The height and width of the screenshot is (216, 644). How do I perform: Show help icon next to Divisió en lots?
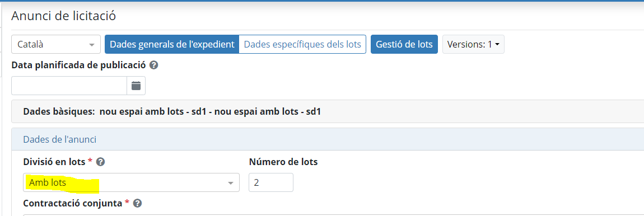click(x=100, y=162)
